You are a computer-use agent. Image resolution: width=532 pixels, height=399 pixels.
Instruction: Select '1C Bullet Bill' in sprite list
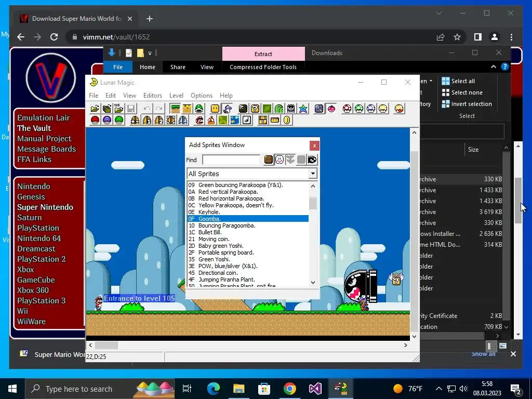point(248,232)
